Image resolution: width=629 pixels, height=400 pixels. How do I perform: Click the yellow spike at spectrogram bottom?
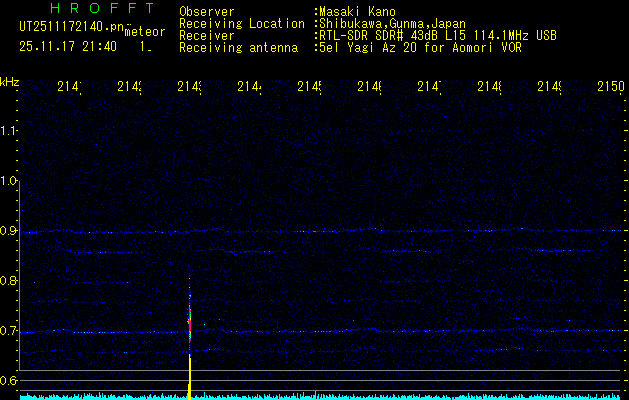click(x=189, y=378)
